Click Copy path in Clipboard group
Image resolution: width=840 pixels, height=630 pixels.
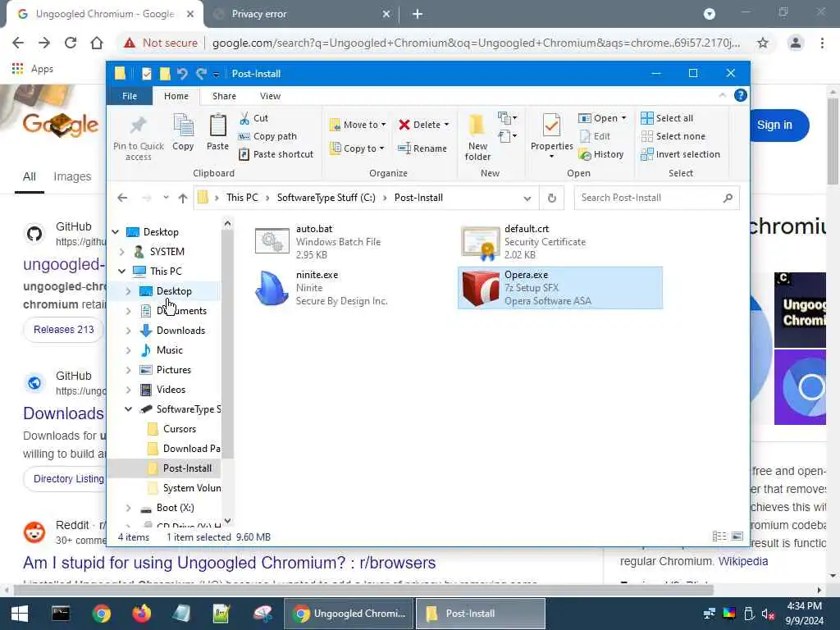267,137
